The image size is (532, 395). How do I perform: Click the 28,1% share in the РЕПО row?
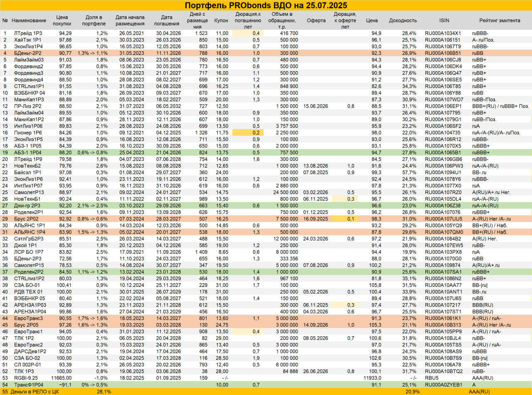click(x=103, y=391)
